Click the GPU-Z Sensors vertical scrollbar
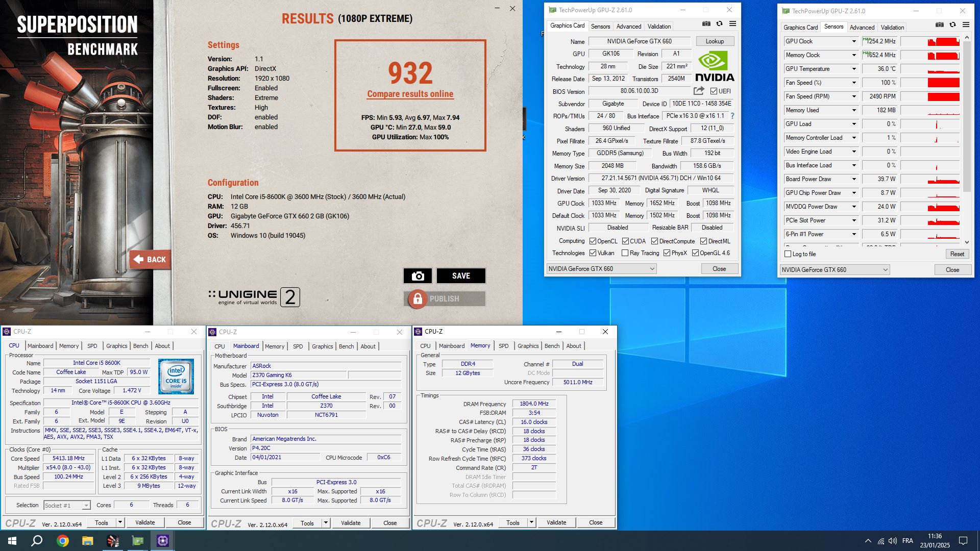Screen dimensions: 980x551 [x=967, y=140]
